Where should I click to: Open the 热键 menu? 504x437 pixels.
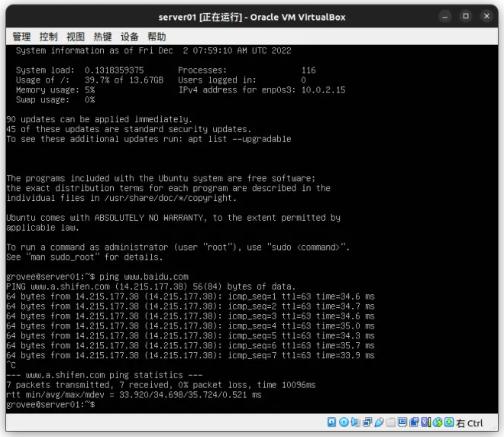[102, 37]
